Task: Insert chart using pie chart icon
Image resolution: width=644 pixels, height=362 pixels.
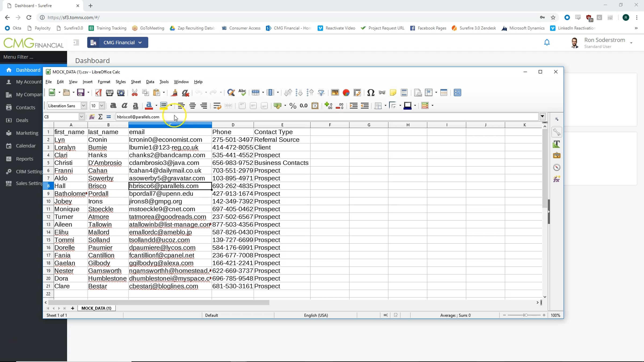Action: coord(346,93)
